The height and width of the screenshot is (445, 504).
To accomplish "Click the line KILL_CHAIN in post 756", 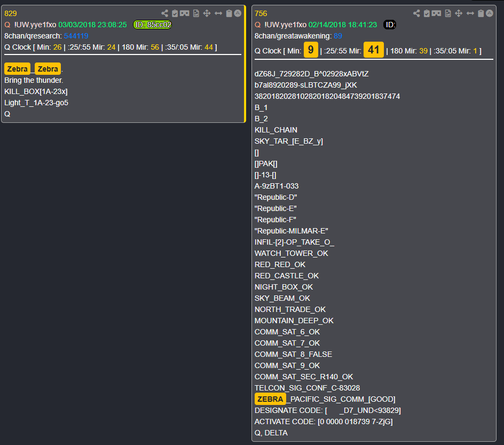I will click(276, 130).
